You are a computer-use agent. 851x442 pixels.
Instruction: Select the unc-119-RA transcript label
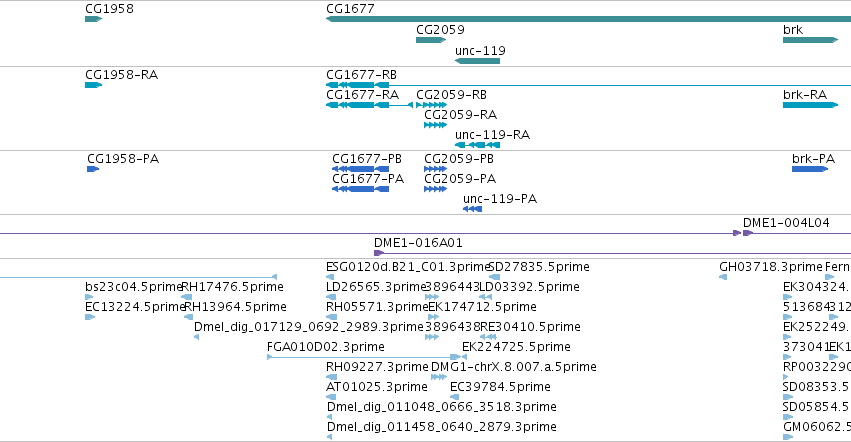(492, 135)
